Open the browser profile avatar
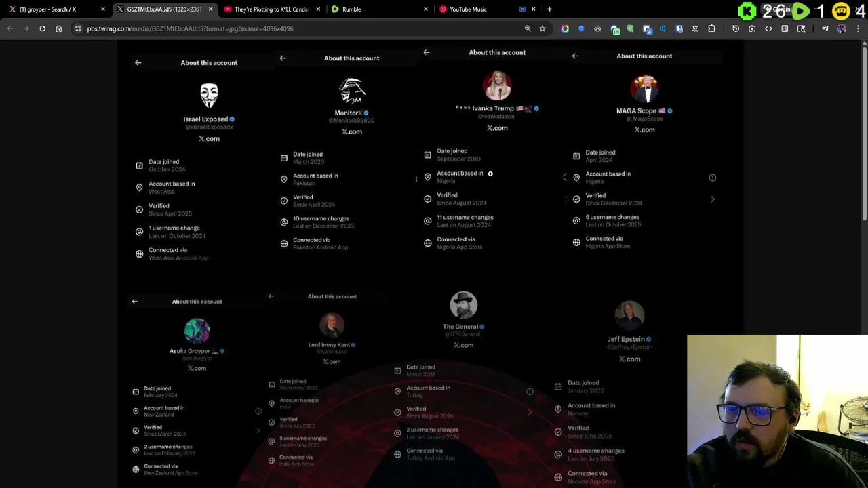The width and height of the screenshot is (868, 488). [842, 28]
